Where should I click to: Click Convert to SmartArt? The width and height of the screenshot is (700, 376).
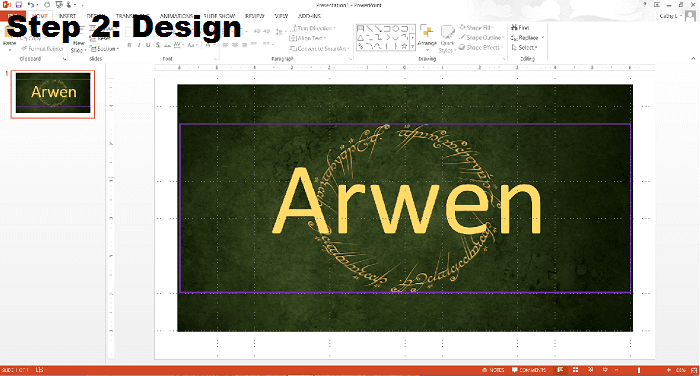[x=319, y=48]
